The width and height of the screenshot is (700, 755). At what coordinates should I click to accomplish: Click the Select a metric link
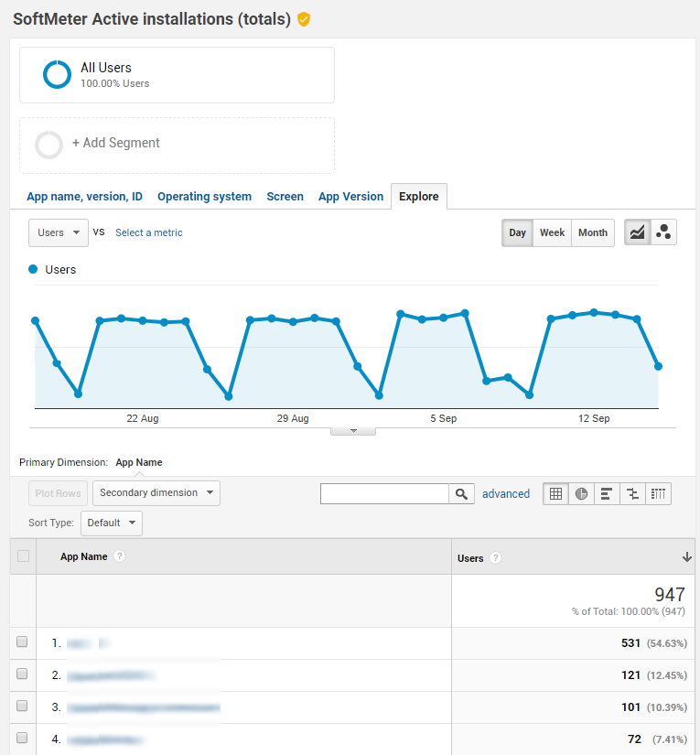(149, 232)
